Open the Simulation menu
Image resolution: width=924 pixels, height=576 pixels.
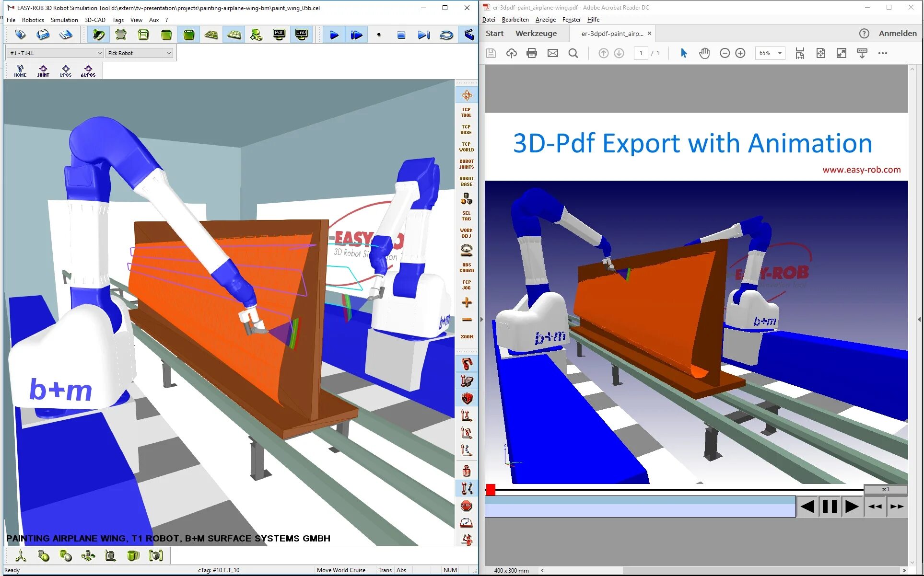[x=64, y=20]
